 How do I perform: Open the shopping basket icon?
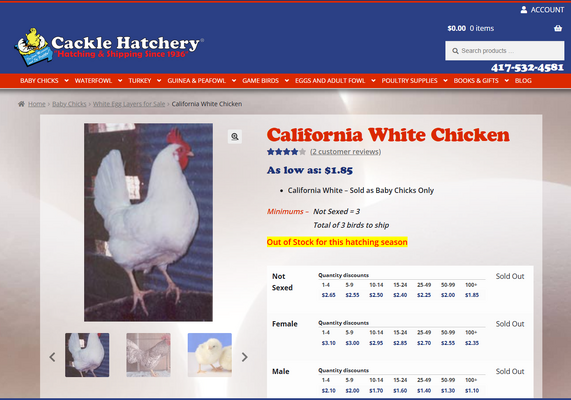558,28
